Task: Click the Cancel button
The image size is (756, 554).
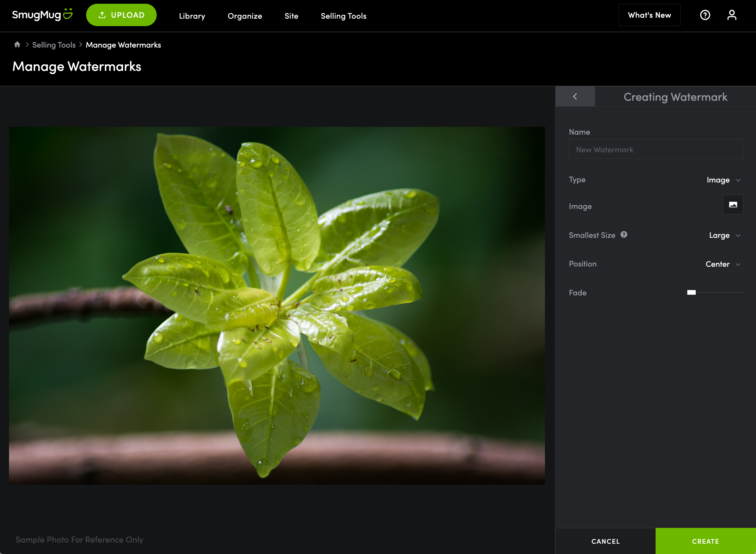Action: coord(606,541)
